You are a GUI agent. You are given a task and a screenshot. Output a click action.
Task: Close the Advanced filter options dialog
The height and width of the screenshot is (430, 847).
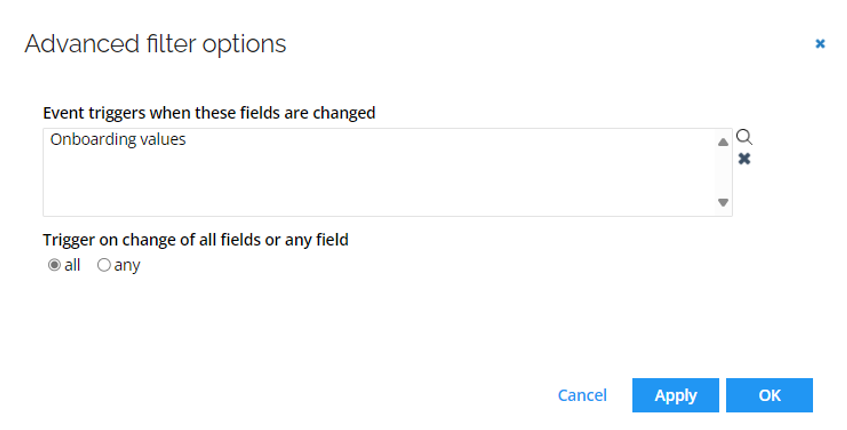click(820, 44)
